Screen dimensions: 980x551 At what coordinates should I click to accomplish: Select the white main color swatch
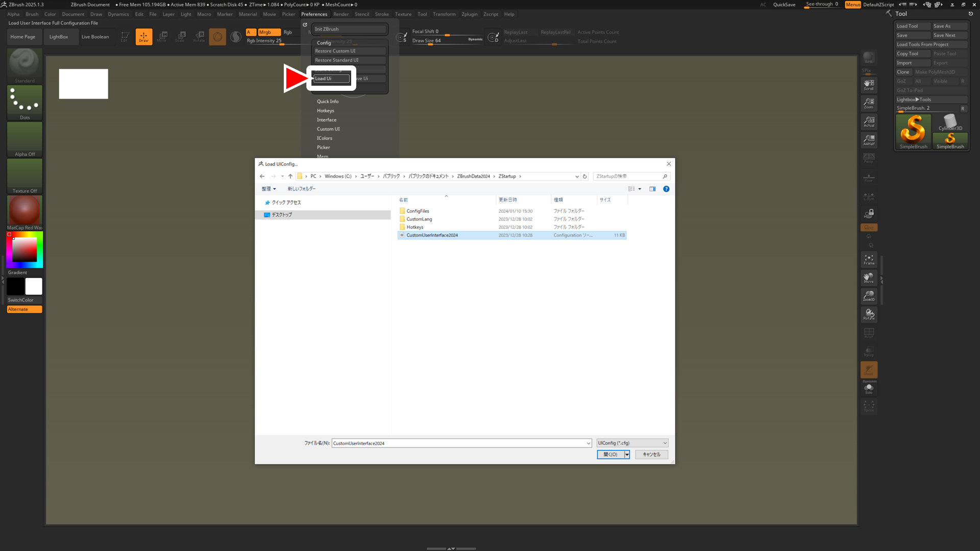(x=34, y=286)
